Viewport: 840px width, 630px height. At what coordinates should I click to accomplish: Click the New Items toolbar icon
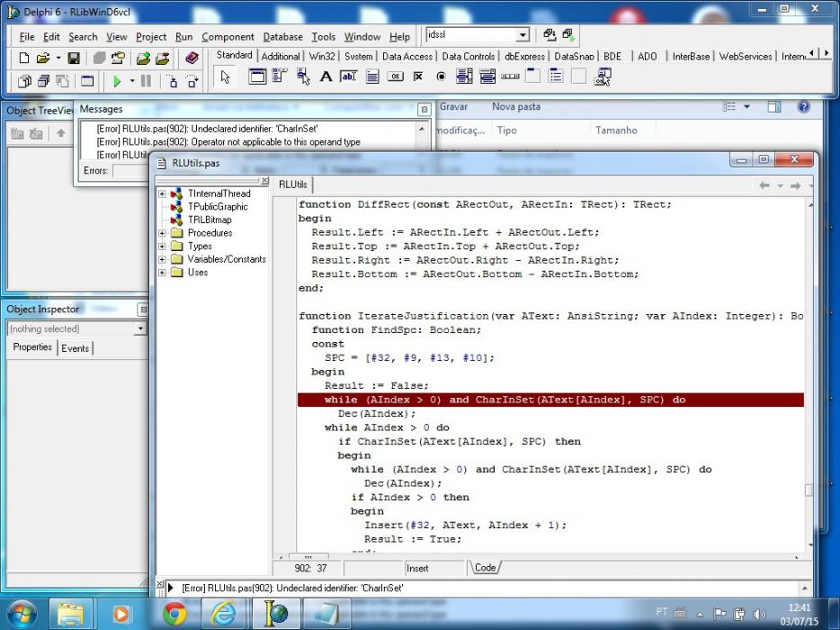[24, 58]
